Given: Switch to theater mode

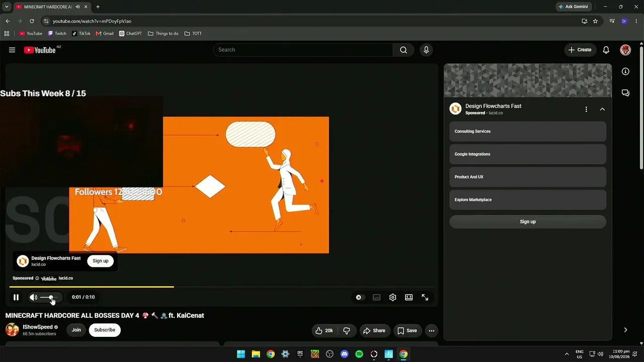Looking at the screenshot, I should point(409,297).
